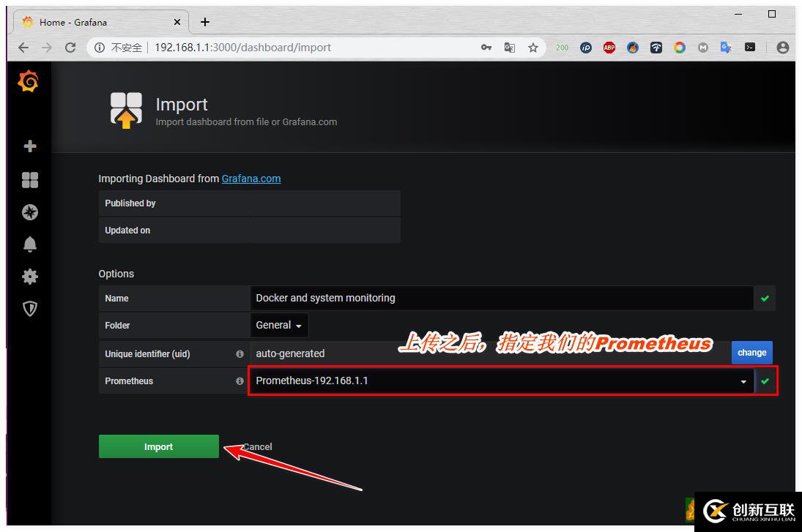Maximize the browser window

(x=772, y=15)
